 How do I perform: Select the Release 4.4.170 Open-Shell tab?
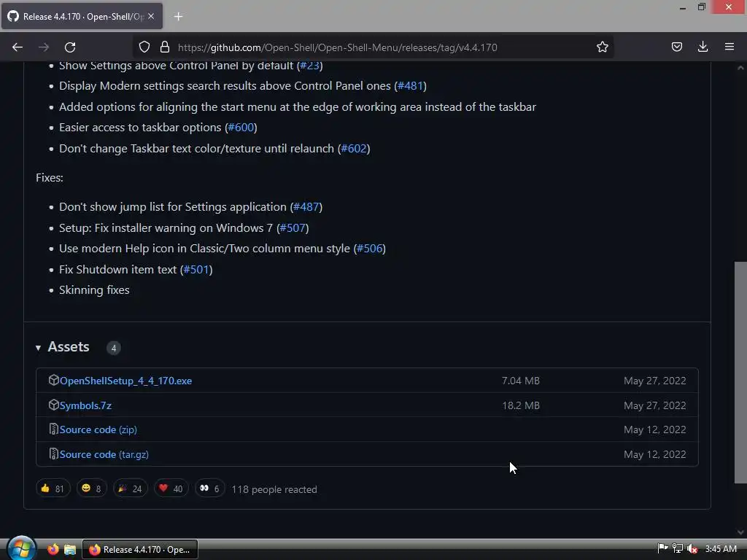click(82, 16)
